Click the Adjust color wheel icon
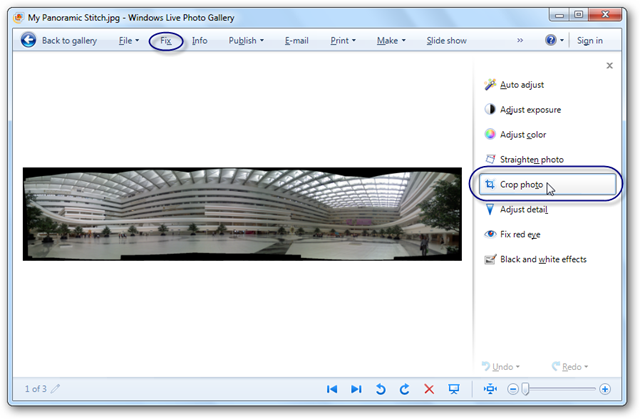This screenshot has width=640, height=419. coord(490,134)
